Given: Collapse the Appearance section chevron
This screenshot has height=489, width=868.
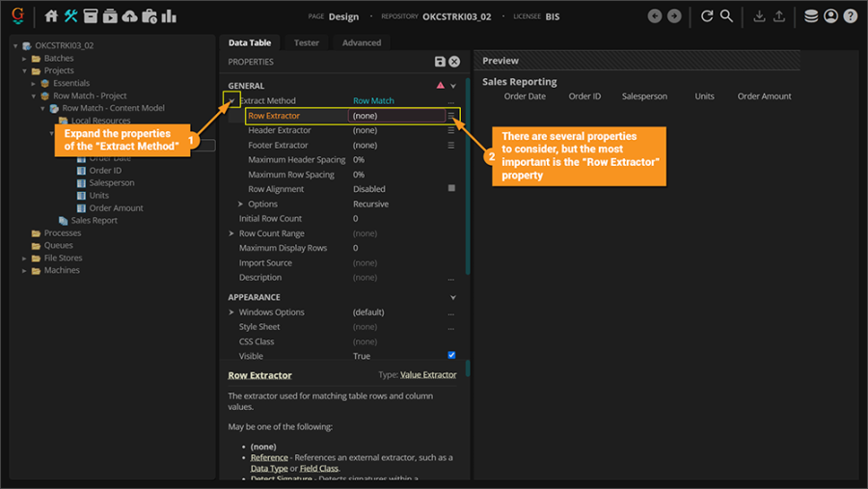Looking at the screenshot, I should [453, 298].
